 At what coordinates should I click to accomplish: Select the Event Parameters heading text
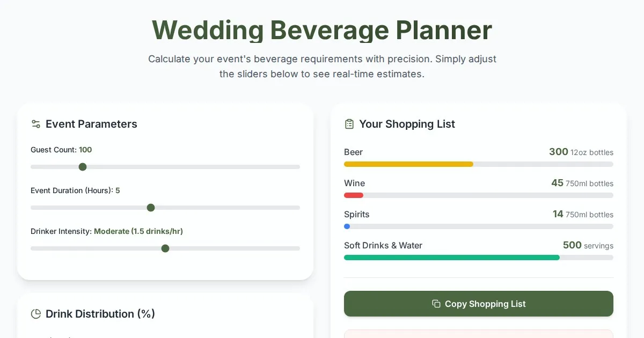tap(91, 124)
